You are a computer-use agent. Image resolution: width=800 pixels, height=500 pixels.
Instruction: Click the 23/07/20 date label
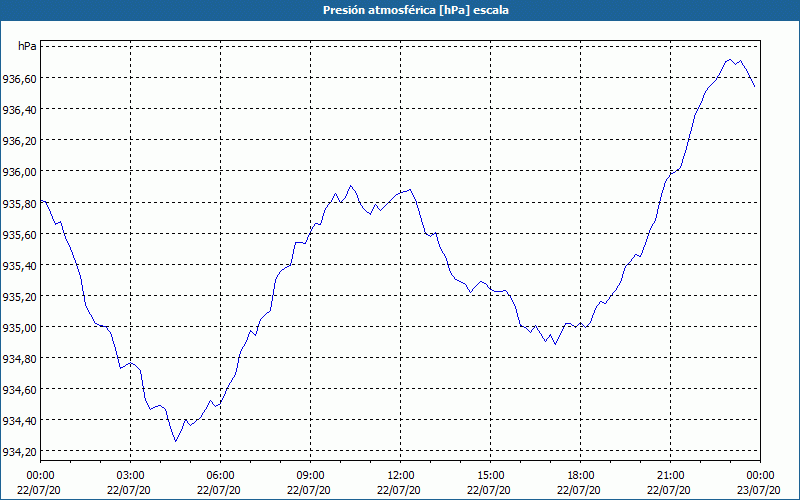point(759,490)
